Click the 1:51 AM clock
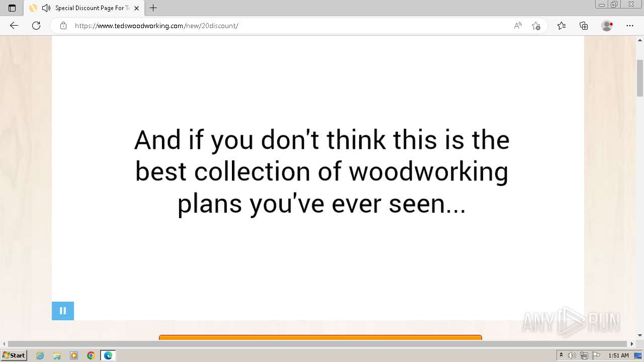Screen dimensions: 644x362 (x=618, y=355)
